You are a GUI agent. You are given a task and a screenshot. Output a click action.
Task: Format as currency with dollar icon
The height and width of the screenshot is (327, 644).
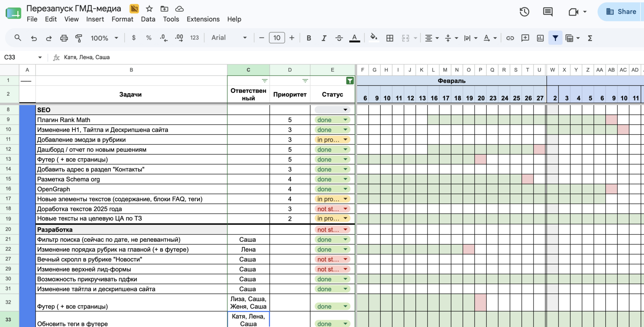point(133,38)
